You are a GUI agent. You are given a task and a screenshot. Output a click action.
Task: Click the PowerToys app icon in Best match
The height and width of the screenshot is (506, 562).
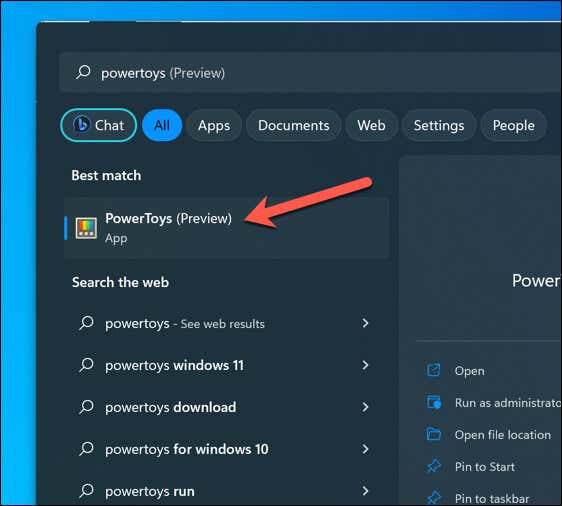[86, 228]
